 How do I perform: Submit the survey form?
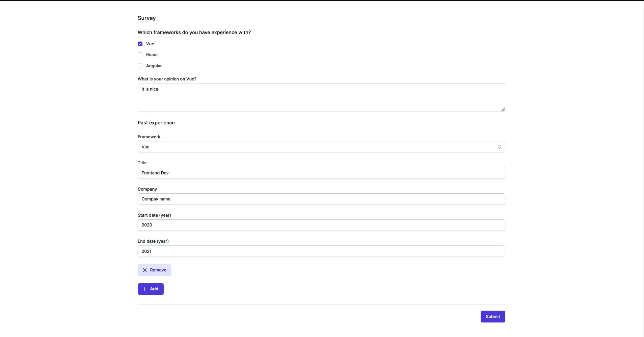[x=493, y=317]
